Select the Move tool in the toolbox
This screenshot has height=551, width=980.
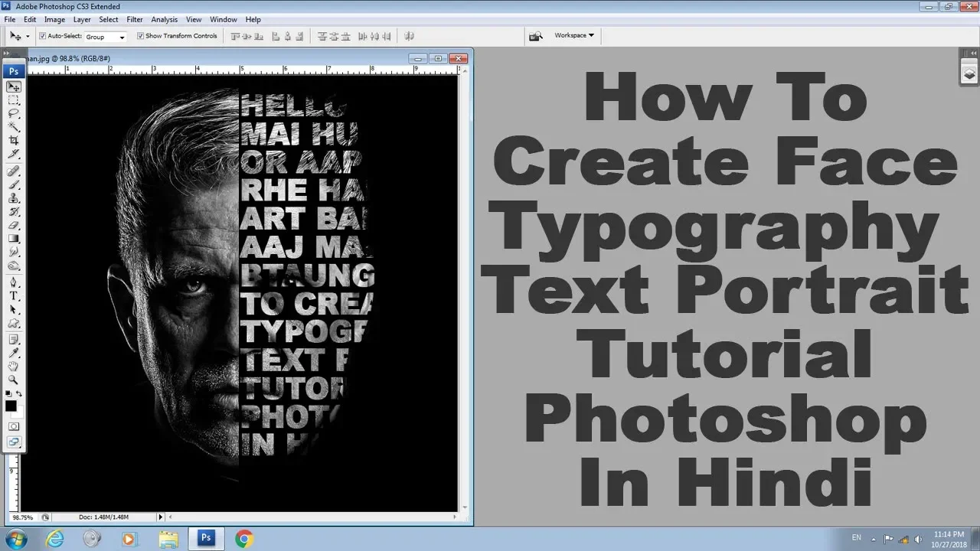[x=14, y=86]
